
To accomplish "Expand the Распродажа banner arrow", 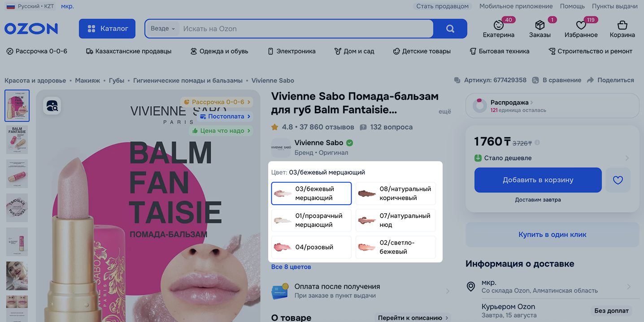I will tap(531, 103).
